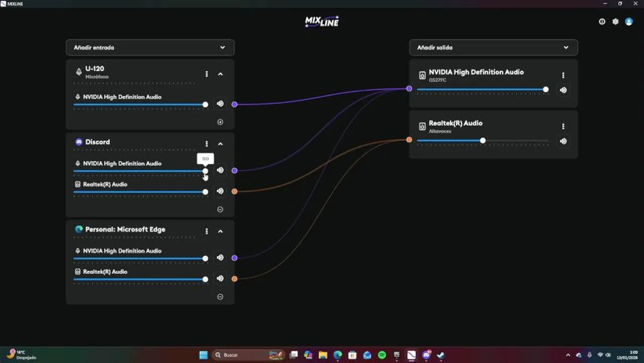Add a route to U-120 with plus icon

click(x=220, y=122)
